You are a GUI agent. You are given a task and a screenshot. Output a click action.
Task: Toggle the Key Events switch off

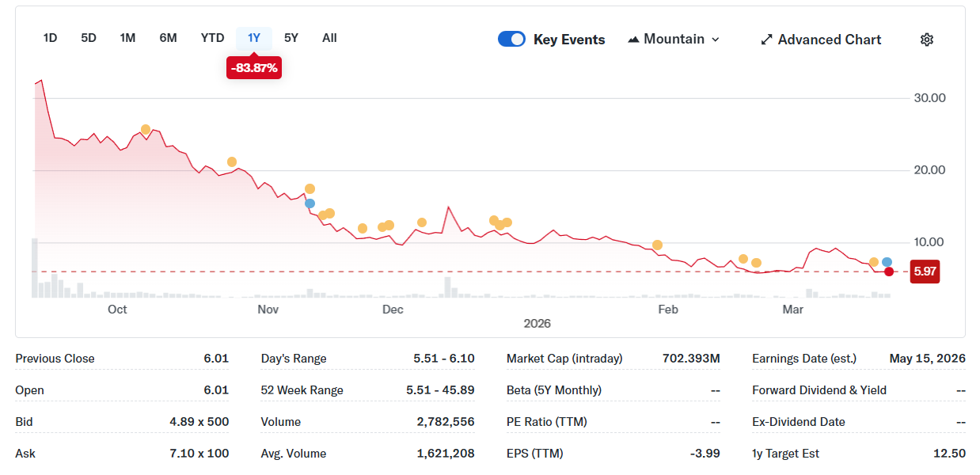(x=511, y=40)
